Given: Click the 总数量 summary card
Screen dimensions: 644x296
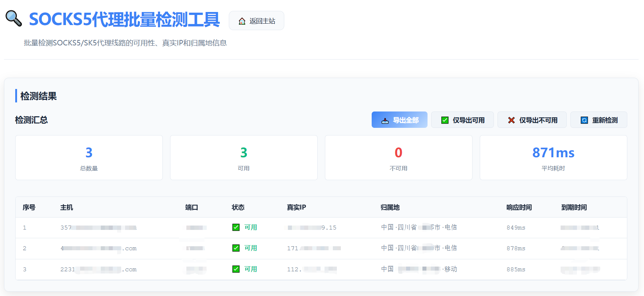Looking at the screenshot, I should pos(89,158).
